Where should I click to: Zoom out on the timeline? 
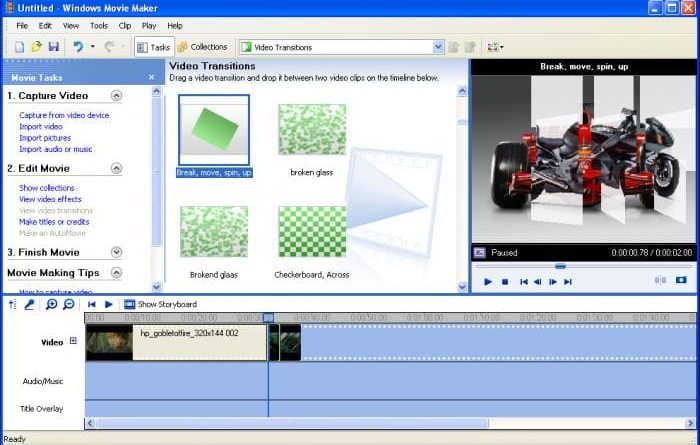[x=68, y=304]
